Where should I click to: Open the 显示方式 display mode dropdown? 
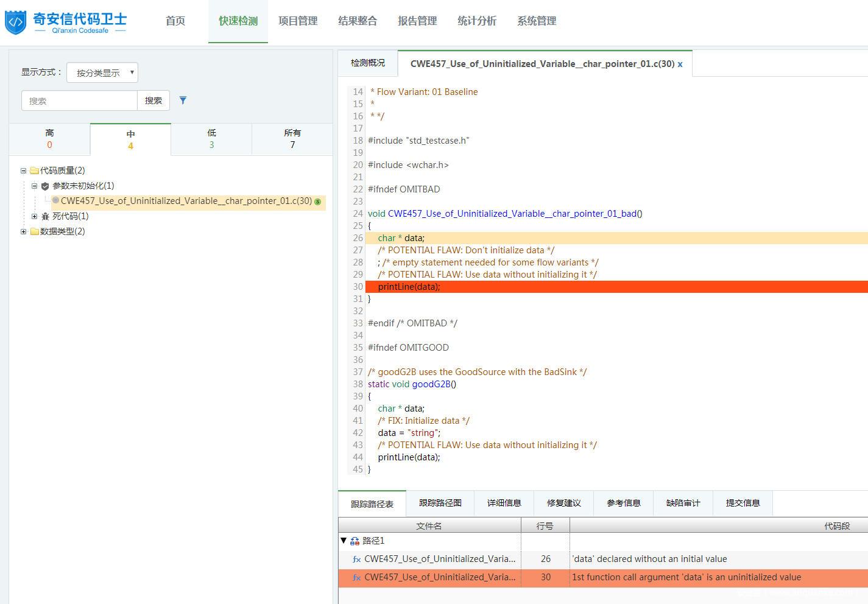(x=102, y=72)
